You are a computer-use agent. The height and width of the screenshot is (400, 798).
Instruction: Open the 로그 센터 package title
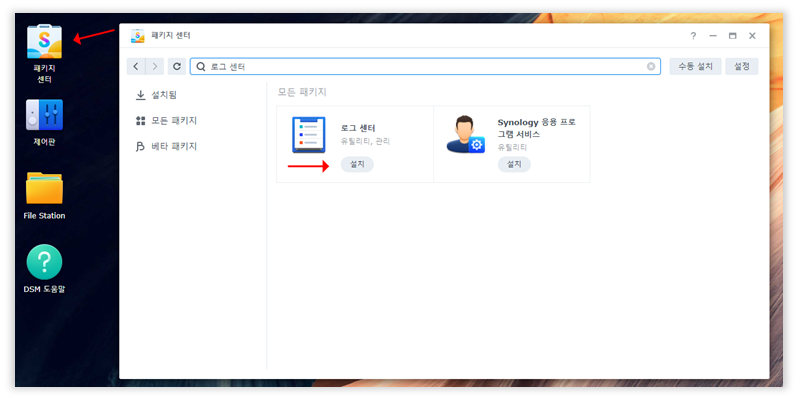358,128
